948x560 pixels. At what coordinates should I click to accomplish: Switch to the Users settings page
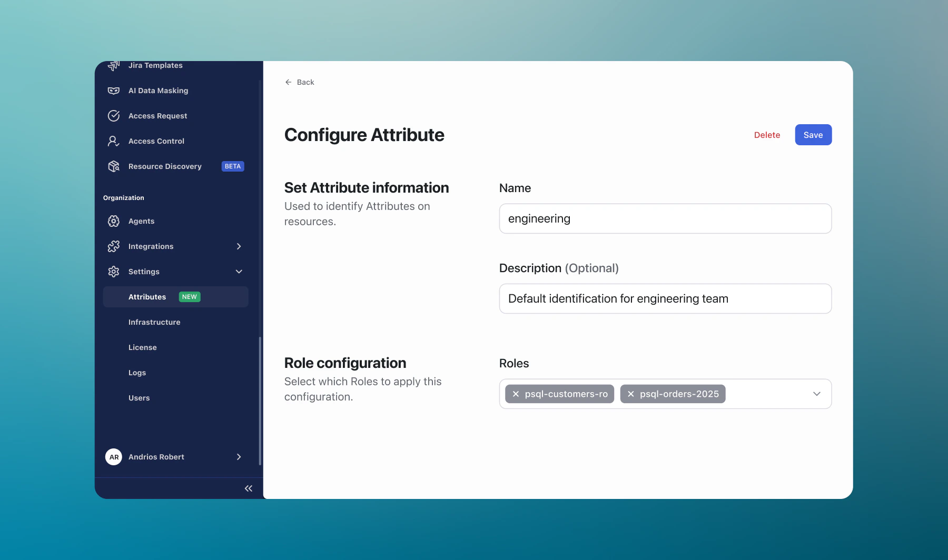pyautogui.click(x=139, y=397)
